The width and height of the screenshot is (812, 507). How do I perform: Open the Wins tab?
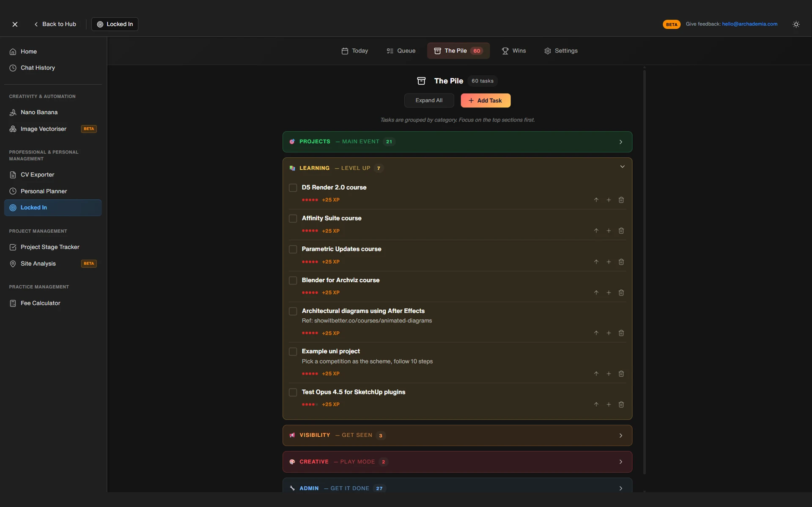pyautogui.click(x=513, y=51)
